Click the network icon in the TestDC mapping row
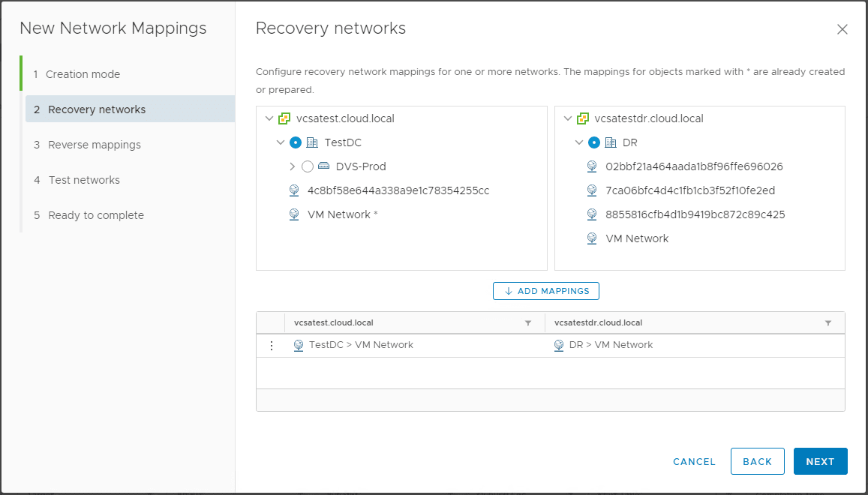The height and width of the screenshot is (495, 868). (x=298, y=345)
